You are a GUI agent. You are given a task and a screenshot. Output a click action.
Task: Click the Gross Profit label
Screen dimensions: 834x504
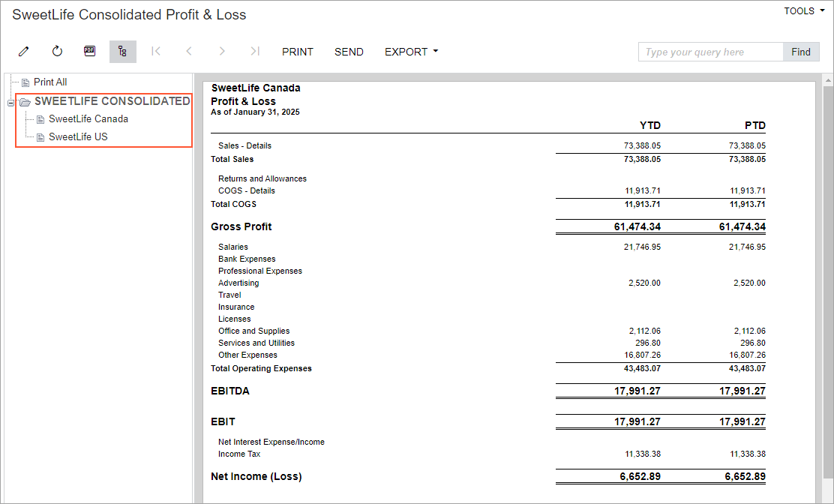pos(241,226)
